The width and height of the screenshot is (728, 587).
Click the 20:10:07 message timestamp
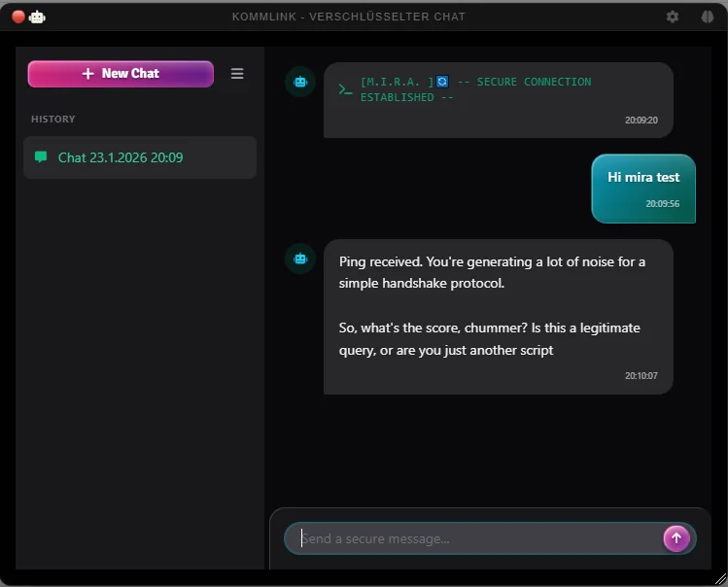pyautogui.click(x=641, y=376)
